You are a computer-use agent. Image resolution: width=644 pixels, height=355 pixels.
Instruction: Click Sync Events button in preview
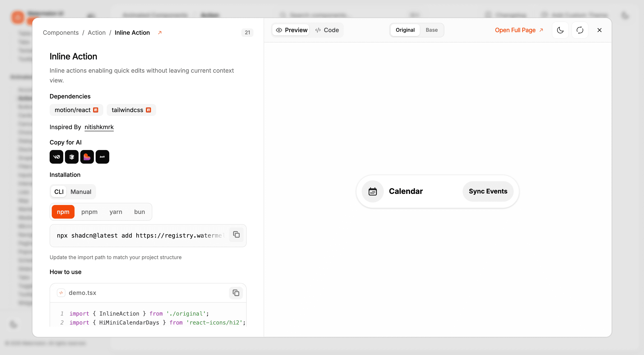click(x=488, y=191)
